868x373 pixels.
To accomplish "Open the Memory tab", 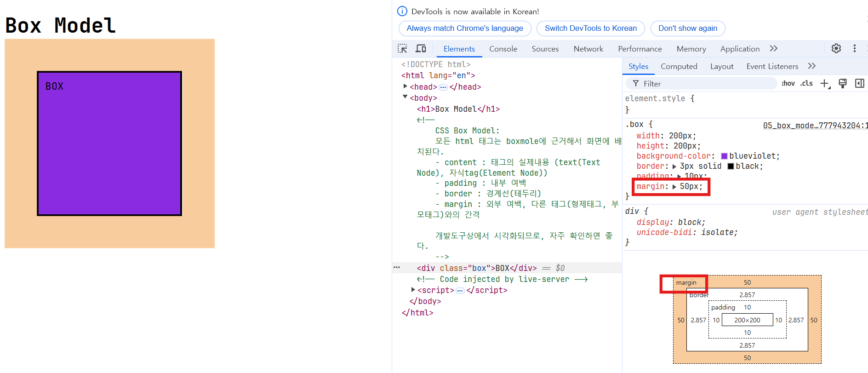I will pyautogui.click(x=691, y=49).
